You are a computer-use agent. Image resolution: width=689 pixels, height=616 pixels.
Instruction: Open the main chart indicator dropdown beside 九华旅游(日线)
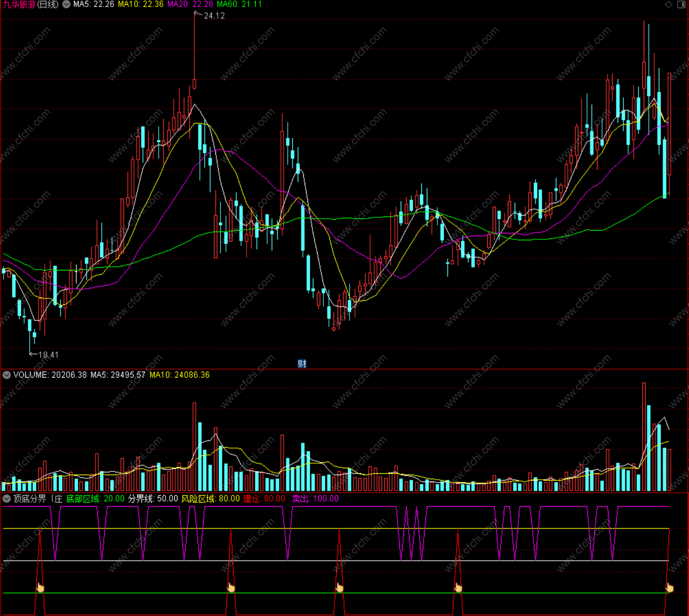click(66, 5)
